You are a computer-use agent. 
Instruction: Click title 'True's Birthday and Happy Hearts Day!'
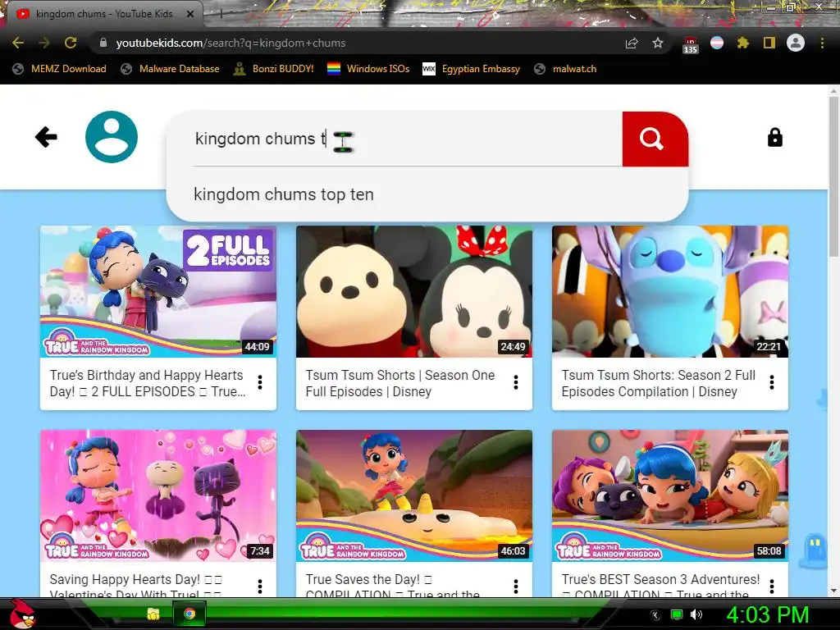[x=146, y=383]
